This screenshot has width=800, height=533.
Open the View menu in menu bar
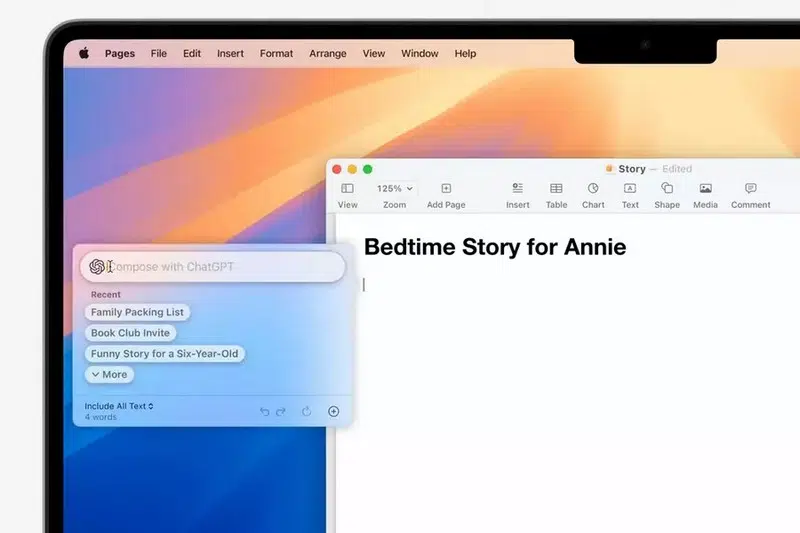pyautogui.click(x=373, y=54)
